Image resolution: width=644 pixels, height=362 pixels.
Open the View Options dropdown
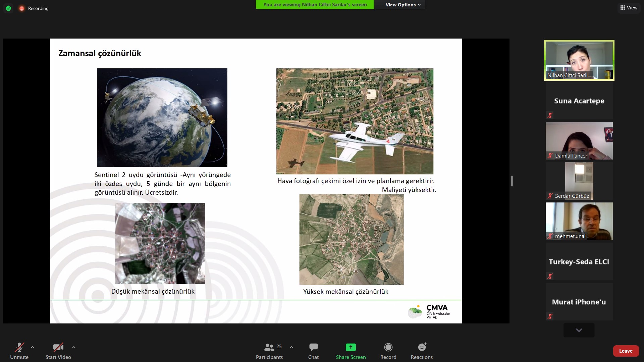tap(403, 5)
